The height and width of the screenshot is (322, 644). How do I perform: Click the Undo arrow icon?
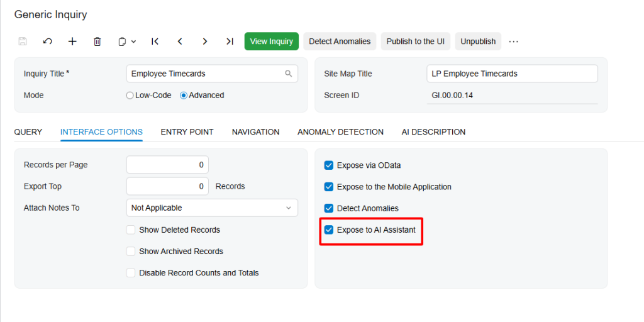click(x=47, y=42)
